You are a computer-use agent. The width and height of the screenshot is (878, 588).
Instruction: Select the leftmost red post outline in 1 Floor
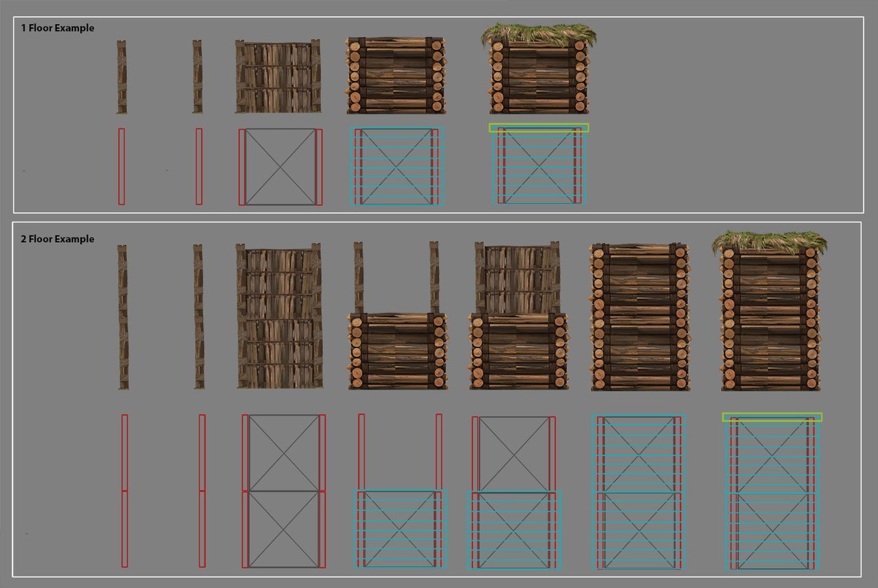coord(121,166)
